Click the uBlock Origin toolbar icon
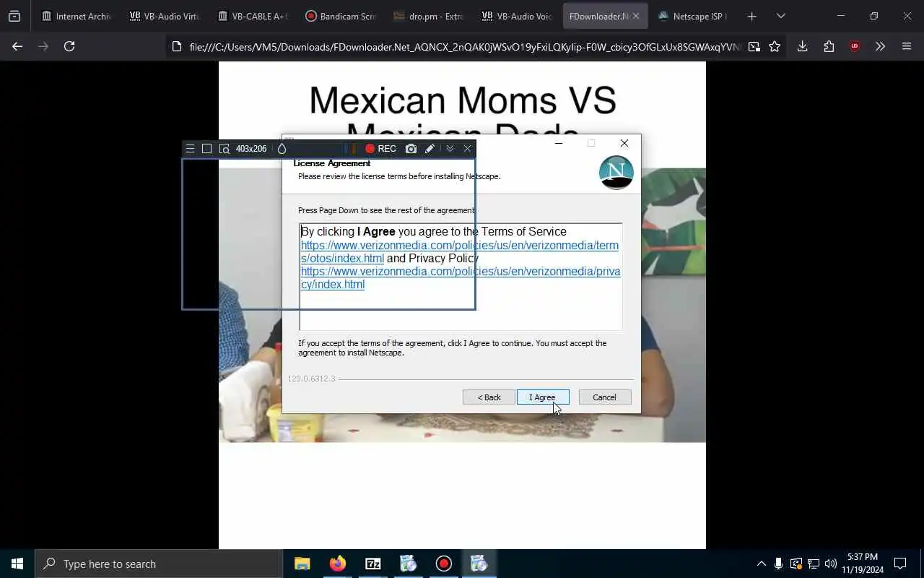The image size is (924, 578). (x=855, y=46)
